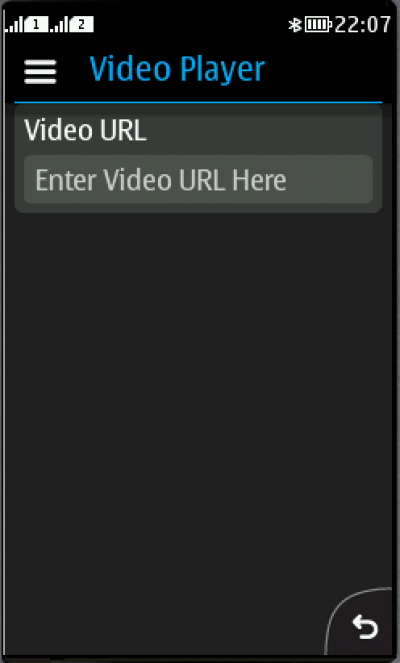Screen dimensions: 400x663
Task: Open the hamburger menu icon
Action: (40, 71)
